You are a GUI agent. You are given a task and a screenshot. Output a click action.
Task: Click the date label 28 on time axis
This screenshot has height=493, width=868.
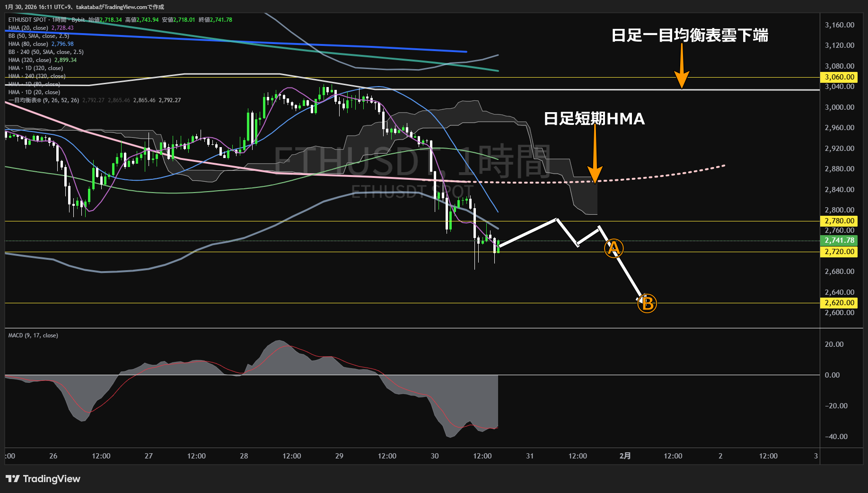[x=244, y=456]
